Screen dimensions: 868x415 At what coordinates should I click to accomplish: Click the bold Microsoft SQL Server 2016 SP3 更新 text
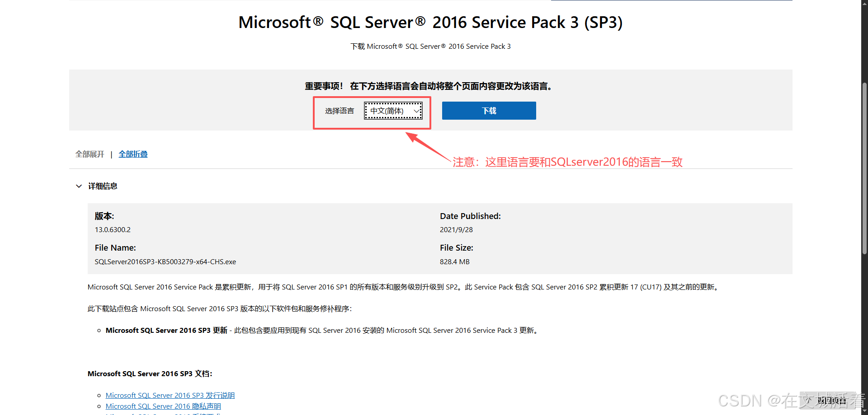point(166,330)
